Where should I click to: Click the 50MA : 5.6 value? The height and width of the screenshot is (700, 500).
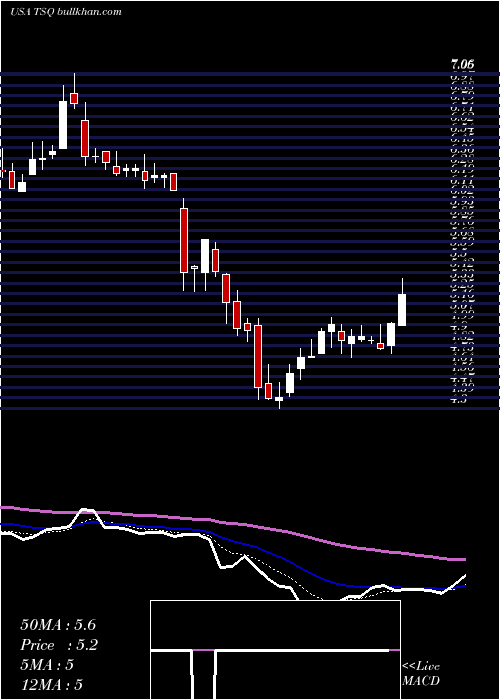click(x=58, y=625)
